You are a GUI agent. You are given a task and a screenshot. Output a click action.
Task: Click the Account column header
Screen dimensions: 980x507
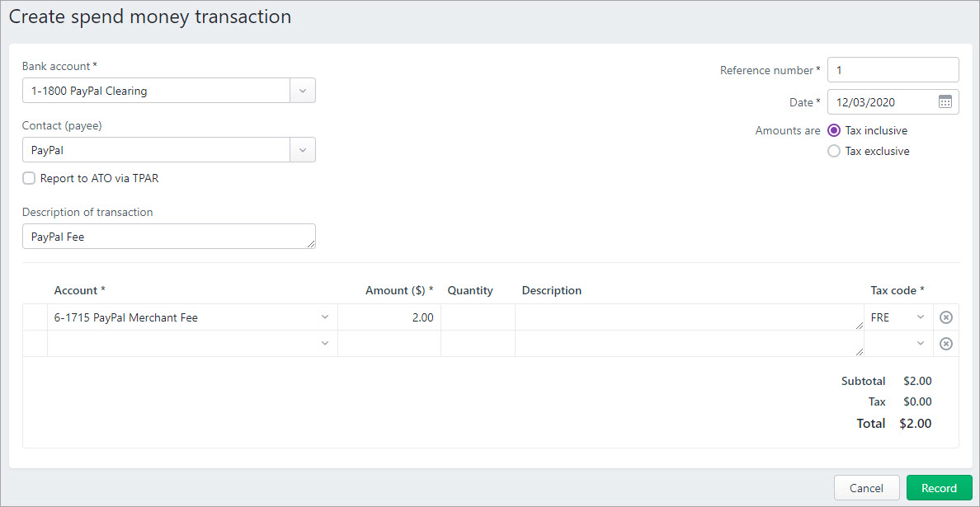[80, 290]
